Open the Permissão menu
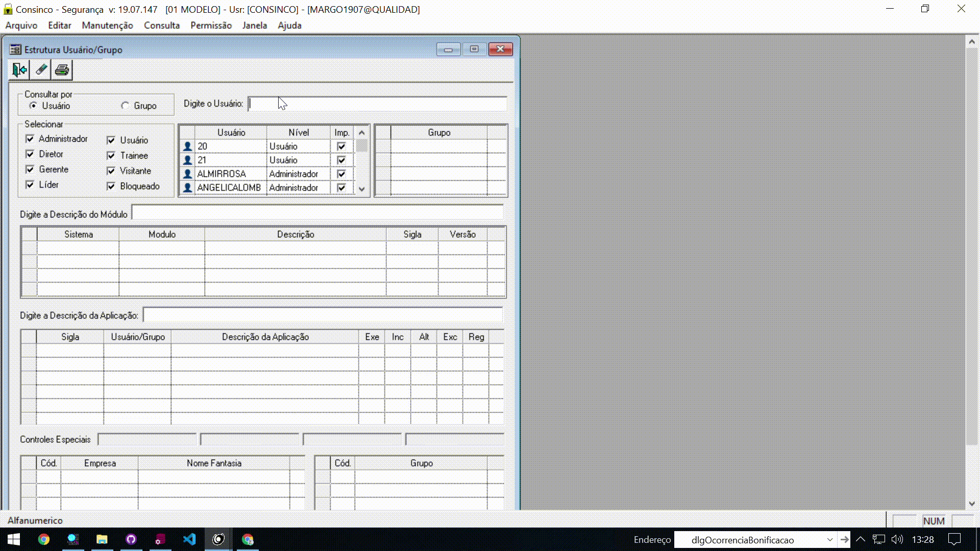Image resolution: width=980 pixels, height=551 pixels. [211, 25]
